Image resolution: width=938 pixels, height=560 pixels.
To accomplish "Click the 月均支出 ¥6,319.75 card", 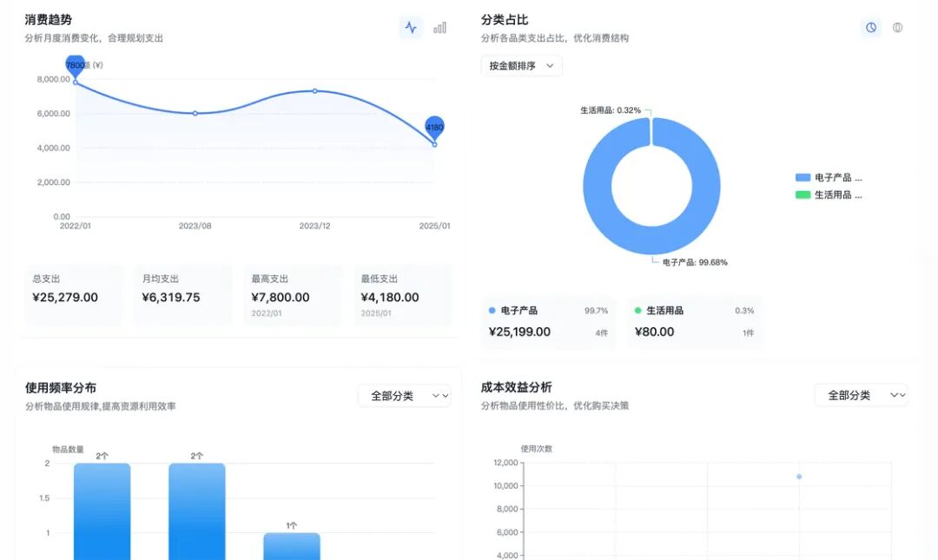I will 183,295.
